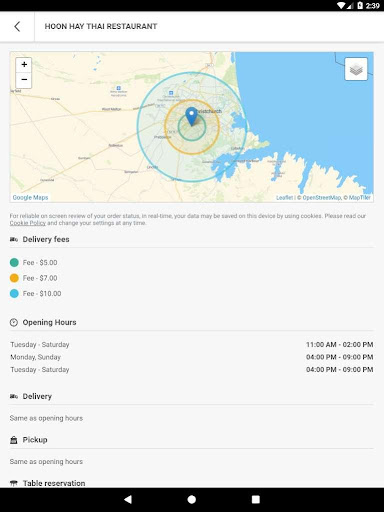This screenshot has height=512, width=384.
Task: Click the Delivery fees truck icon
Action: [14, 239]
